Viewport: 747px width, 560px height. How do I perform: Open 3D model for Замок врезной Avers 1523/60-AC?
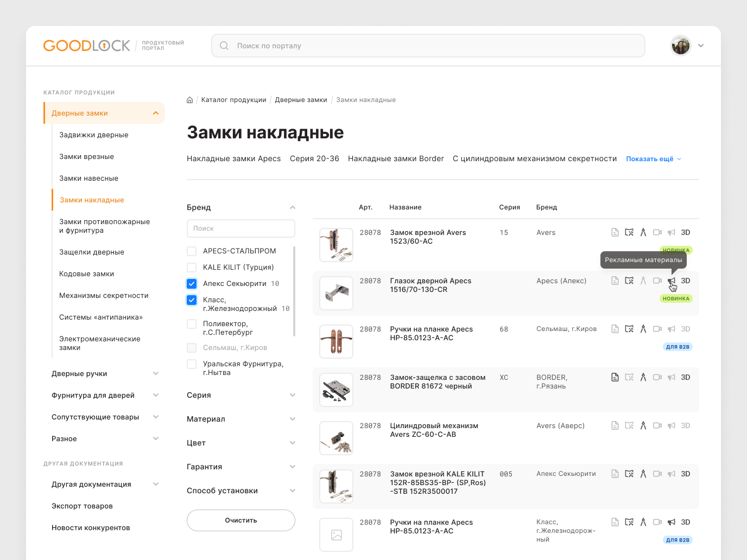(686, 232)
